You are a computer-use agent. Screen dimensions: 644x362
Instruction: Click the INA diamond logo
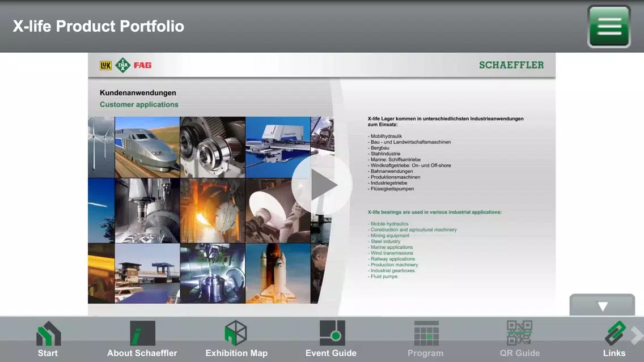pyautogui.click(x=122, y=65)
